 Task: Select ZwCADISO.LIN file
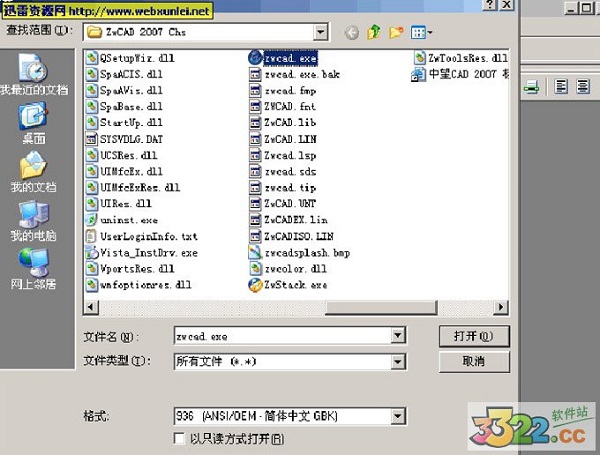click(x=291, y=236)
